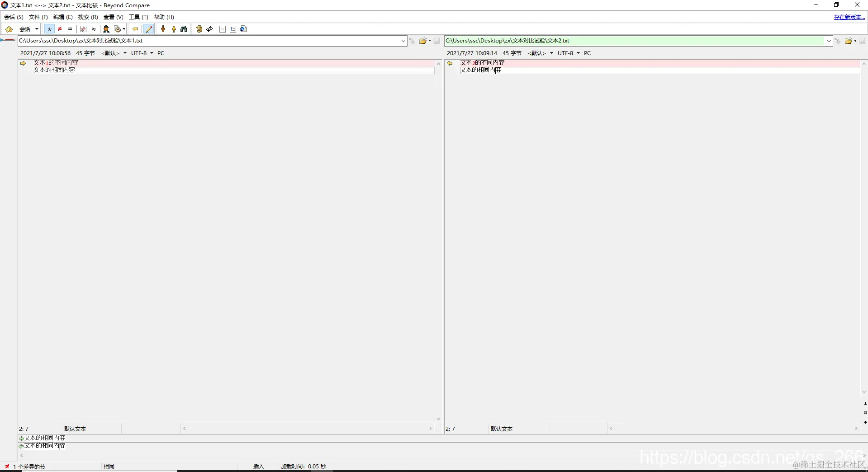Open 编辑 (E) menu
The width and height of the screenshot is (868, 472).
(63, 17)
